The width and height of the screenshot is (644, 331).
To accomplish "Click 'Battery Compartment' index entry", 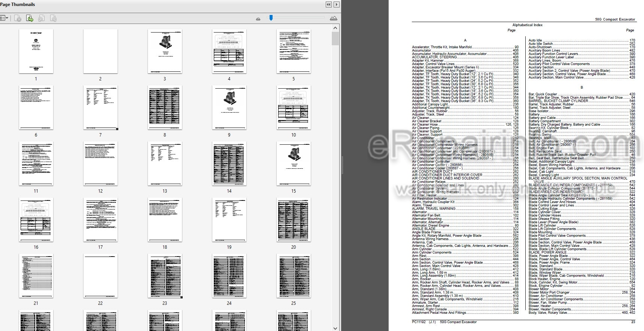I will (544, 121).
